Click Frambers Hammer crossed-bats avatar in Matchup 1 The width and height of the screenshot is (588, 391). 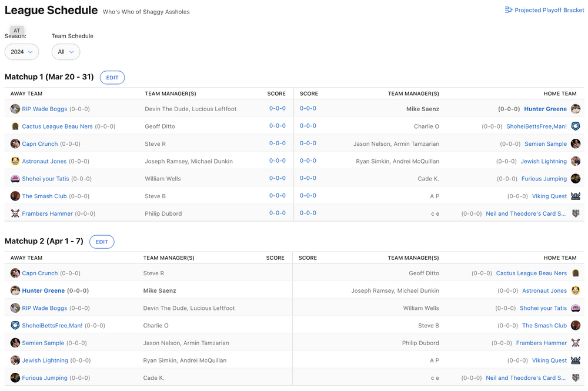click(x=15, y=213)
